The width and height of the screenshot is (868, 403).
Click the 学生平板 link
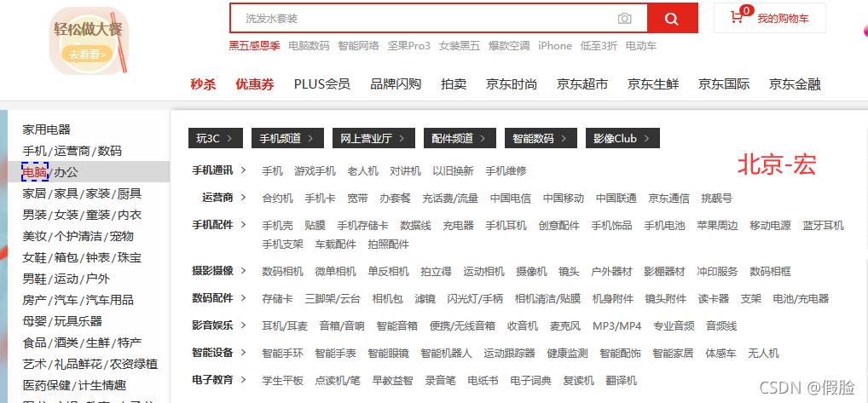point(282,380)
